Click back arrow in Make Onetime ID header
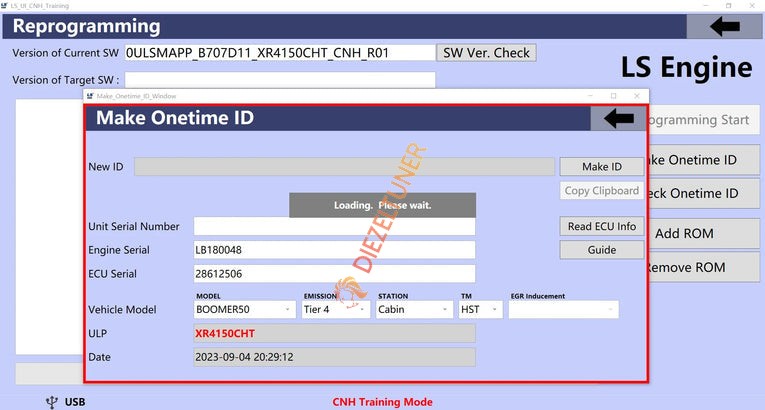This screenshot has width=765, height=410. [618, 118]
